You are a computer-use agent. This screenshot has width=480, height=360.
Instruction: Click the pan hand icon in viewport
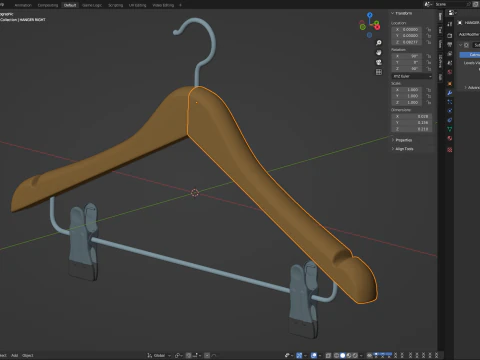click(379, 52)
